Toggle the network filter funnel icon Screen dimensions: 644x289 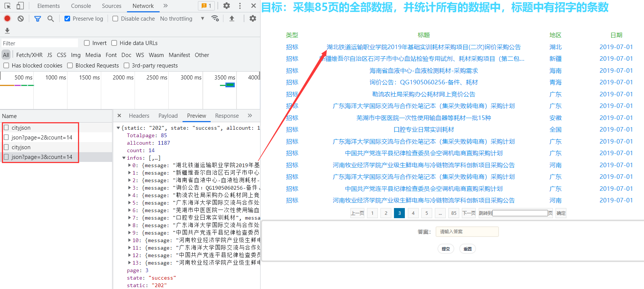37,18
